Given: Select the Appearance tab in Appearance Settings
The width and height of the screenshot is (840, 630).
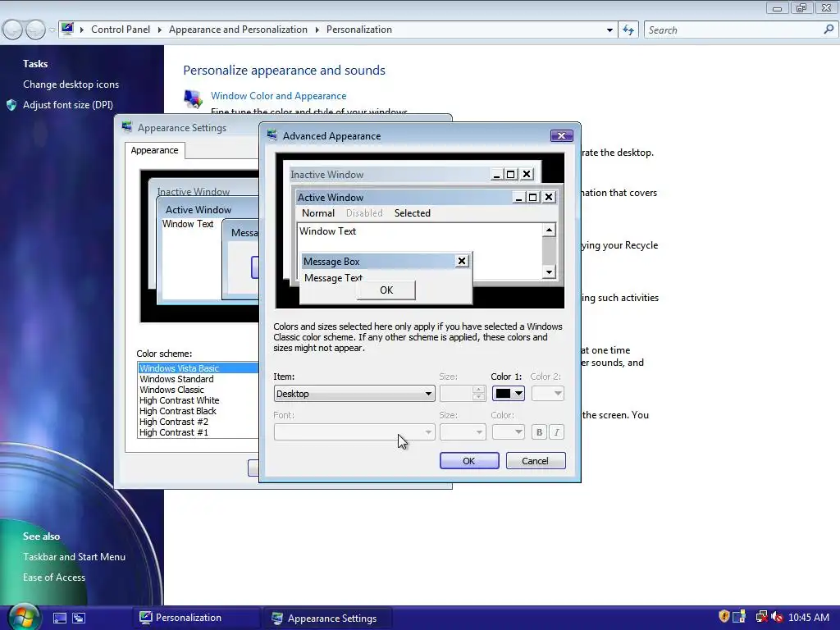Looking at the screenshot, I should click(x=155, y=151).
